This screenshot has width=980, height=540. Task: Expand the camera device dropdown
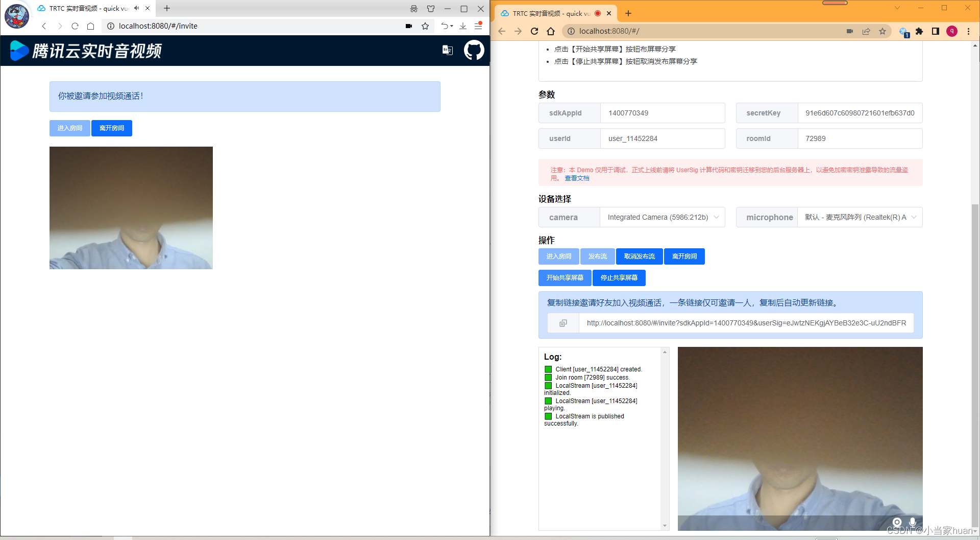click(716, 217)
